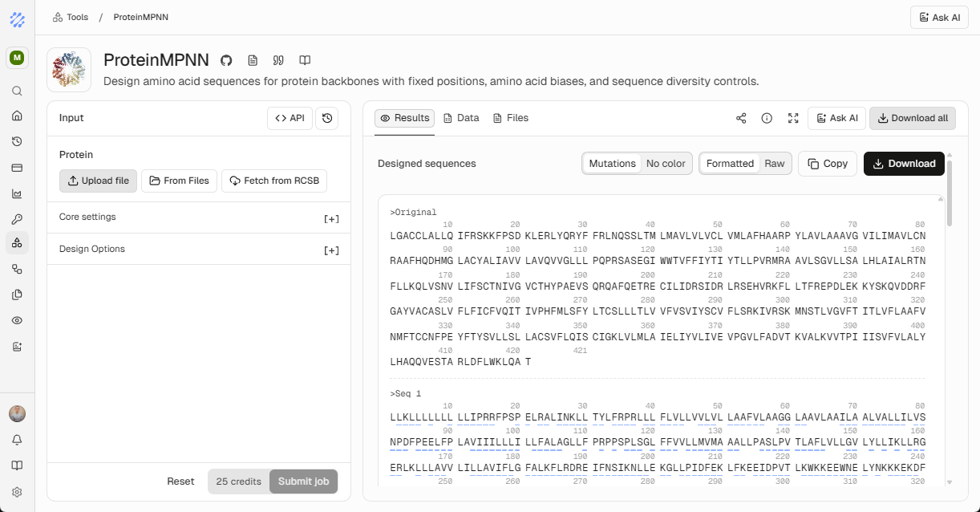Open the open-book icon beside the ProteinMPNN title
Viewport: 980px width, 512px height.
click(305, 60)
